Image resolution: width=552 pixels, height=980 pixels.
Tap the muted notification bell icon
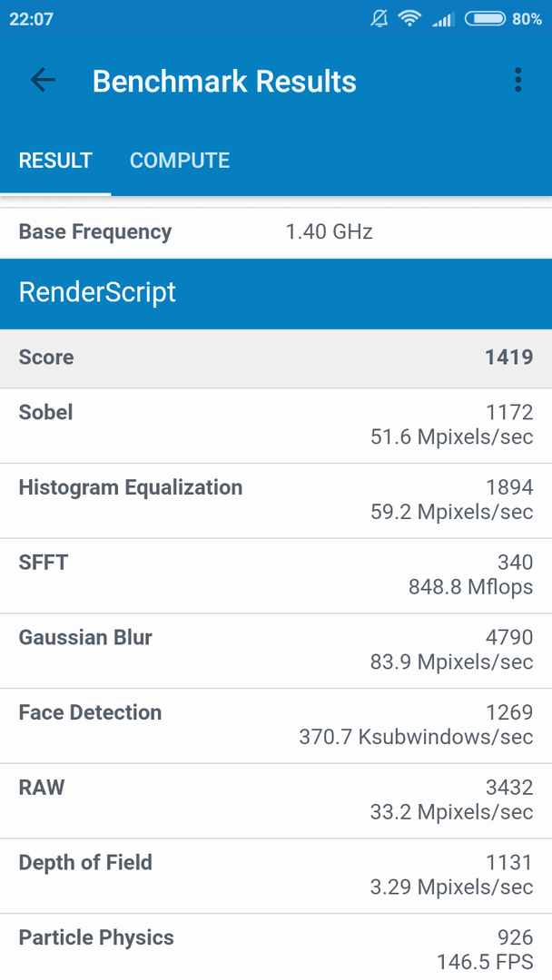(379, 19)
